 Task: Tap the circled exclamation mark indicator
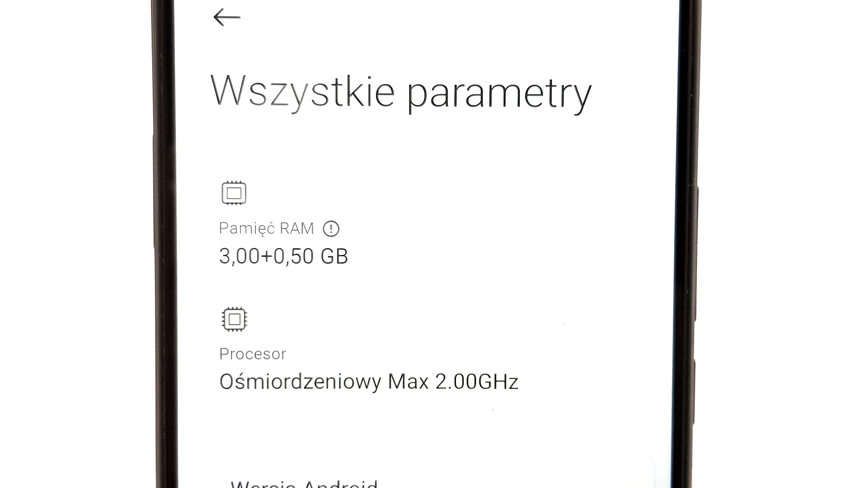[x=331, y=228]
